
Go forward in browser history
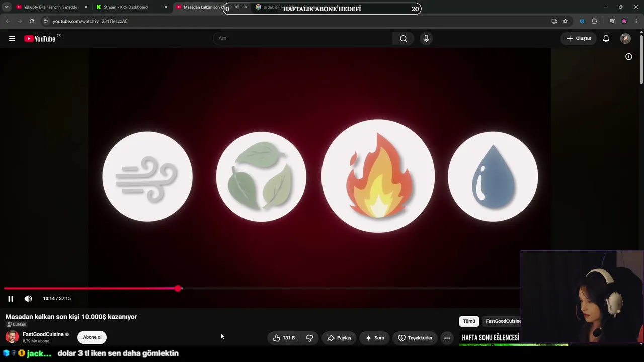[x=20, y=21]
